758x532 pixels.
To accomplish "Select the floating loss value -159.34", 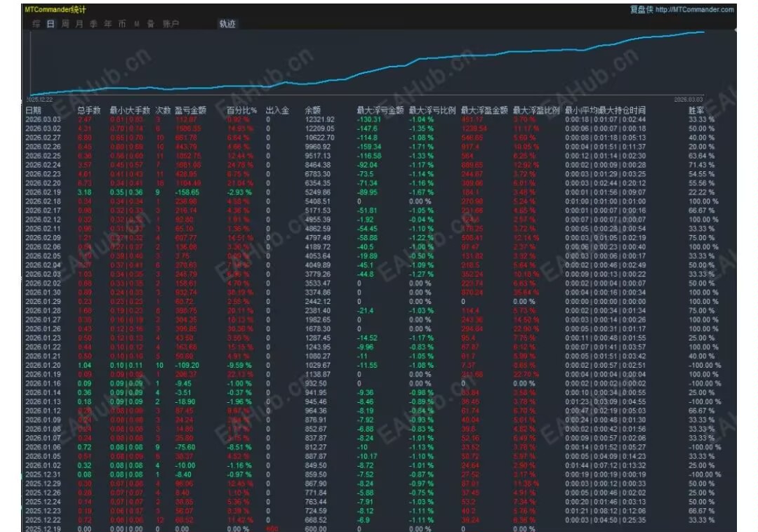I will [x=369, y=147].
